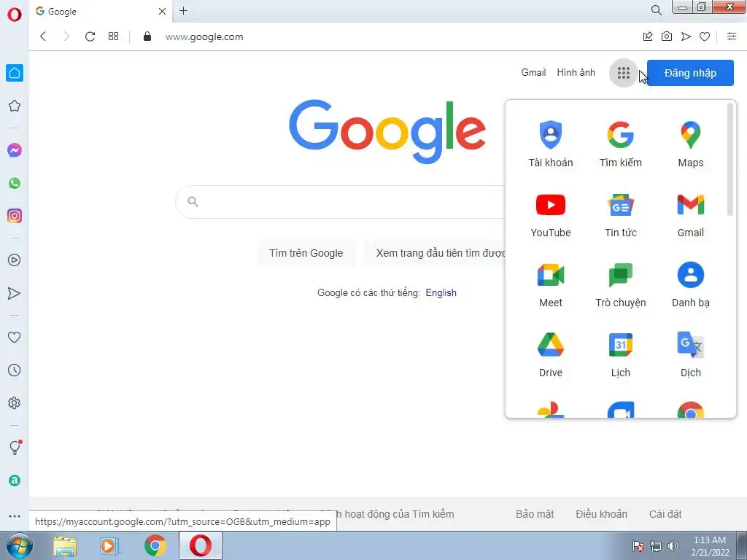Open My Flow arrow in sidebar
This screenshot has width=747, height=560.
click(15, 293)
